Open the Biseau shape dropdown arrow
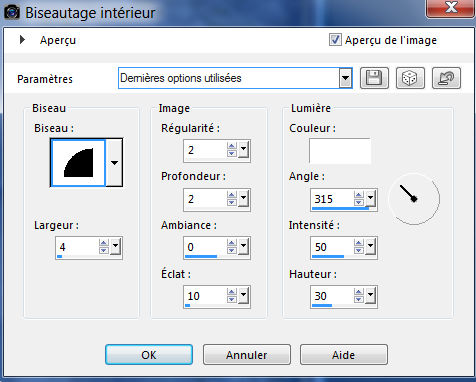Image resolution: width=476 pixels, height=382 pixels. 114,163
